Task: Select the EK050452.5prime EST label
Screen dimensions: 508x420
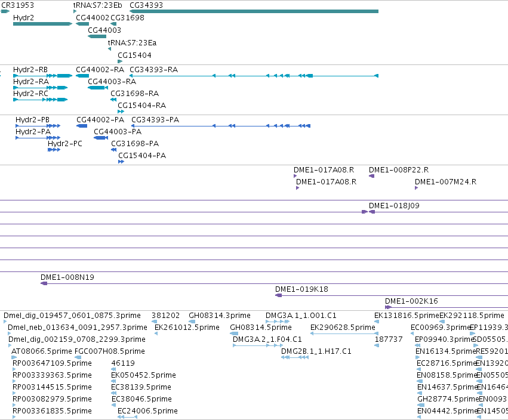Action: pos(143,376)
